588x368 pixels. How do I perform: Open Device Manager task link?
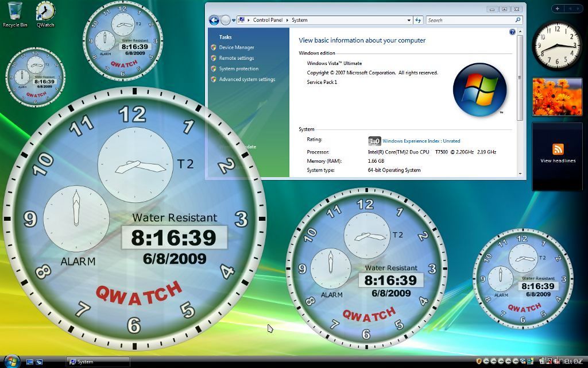coord(237,47)
